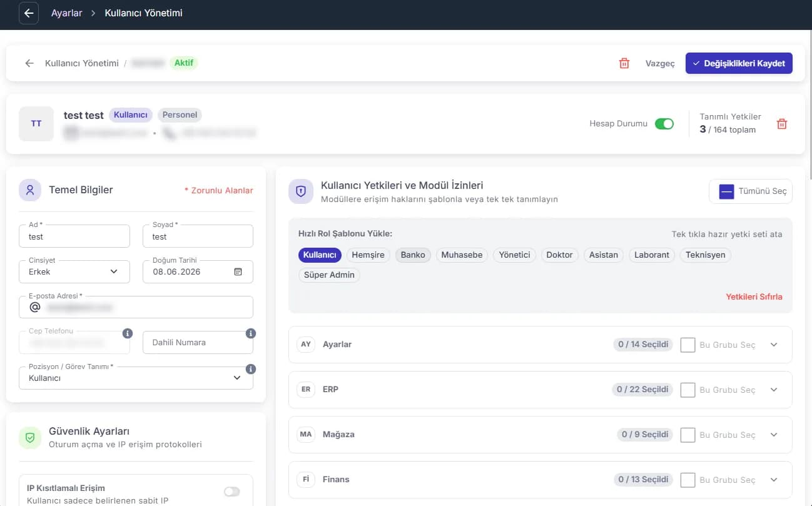This screenshot has height=506, width=812.
Task: Click the back arrow beside the Kullanıcı Yönetimi breadcrumb
Action: pyautogui.click(x=29, y=63)
